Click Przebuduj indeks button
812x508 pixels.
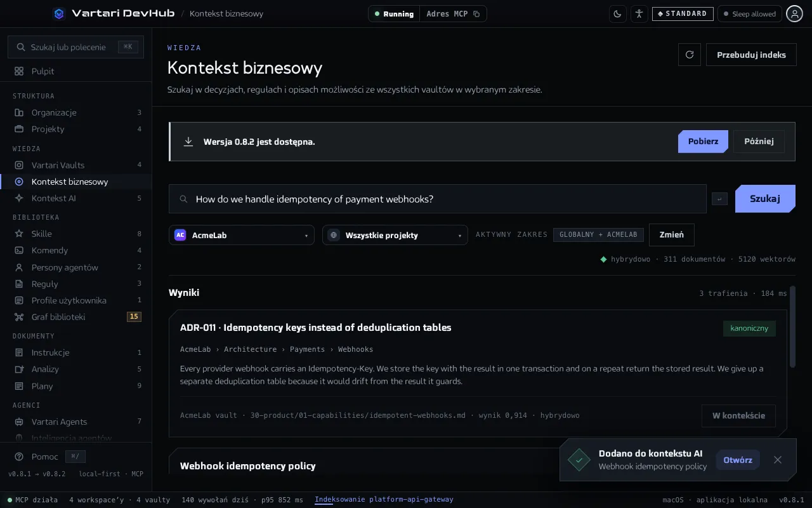751,55
